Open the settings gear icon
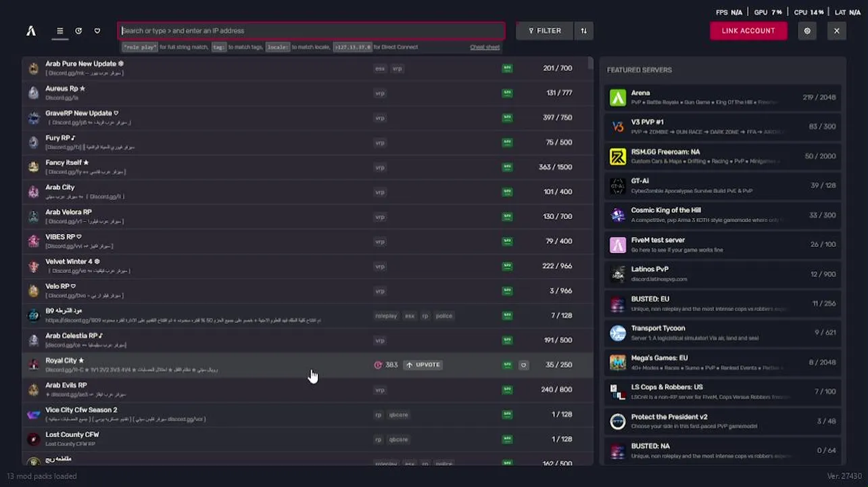 click(807, 31)
